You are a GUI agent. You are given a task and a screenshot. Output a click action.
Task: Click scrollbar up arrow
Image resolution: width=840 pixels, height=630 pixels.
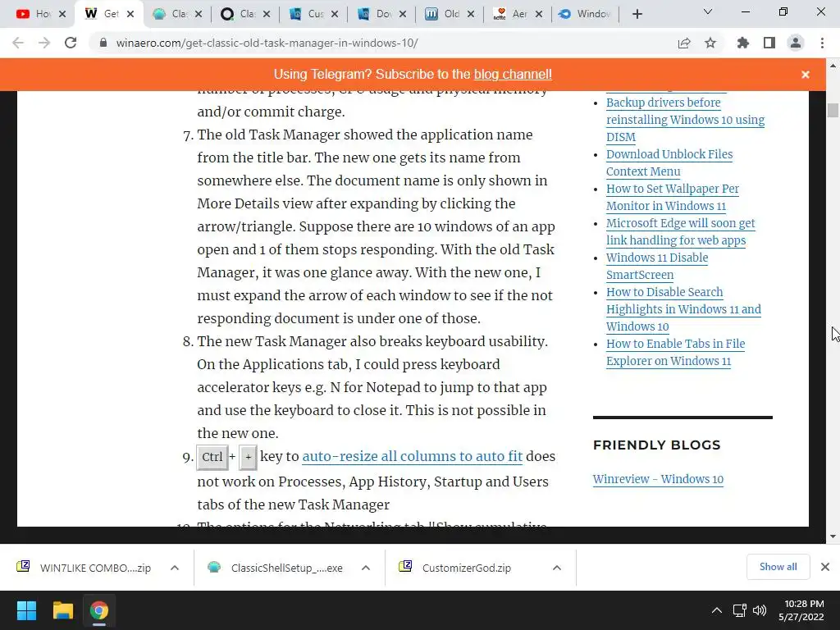click(x=833, y=66)
